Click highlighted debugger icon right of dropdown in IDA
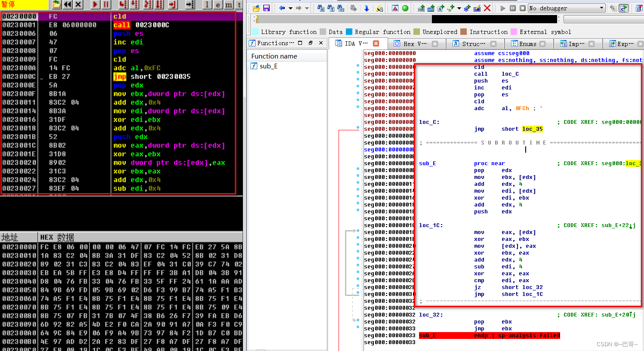This screenshot has height=351, width=644. click(x=623, y=8)
